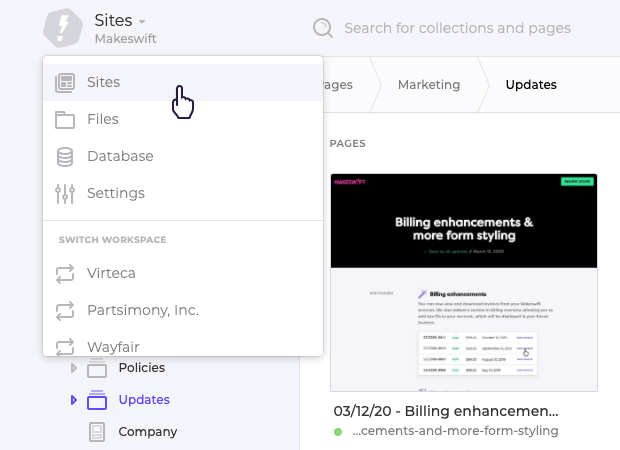The image size is (620, 450).
Task: Expand the Policies collection arrow
Action: [73, 368]
